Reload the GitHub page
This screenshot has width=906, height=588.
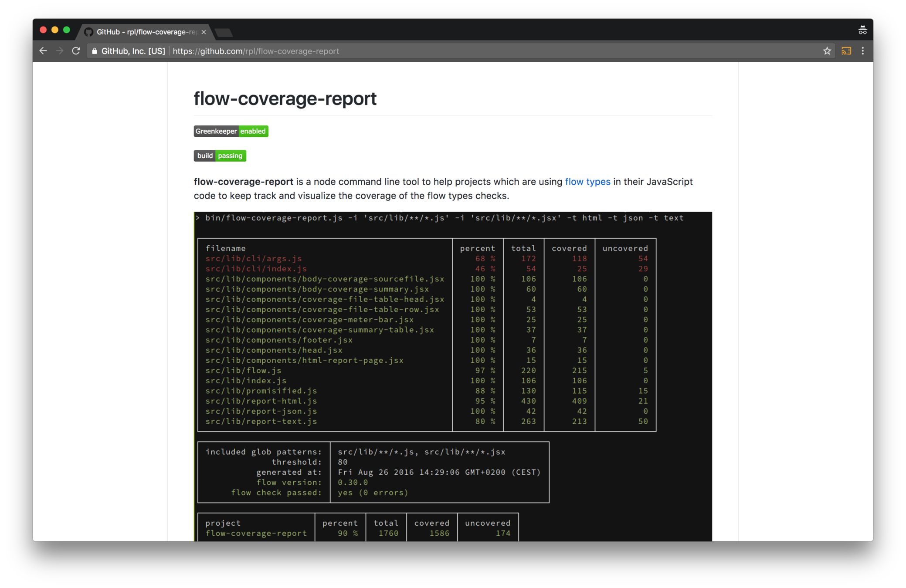[x=76, y=51]
